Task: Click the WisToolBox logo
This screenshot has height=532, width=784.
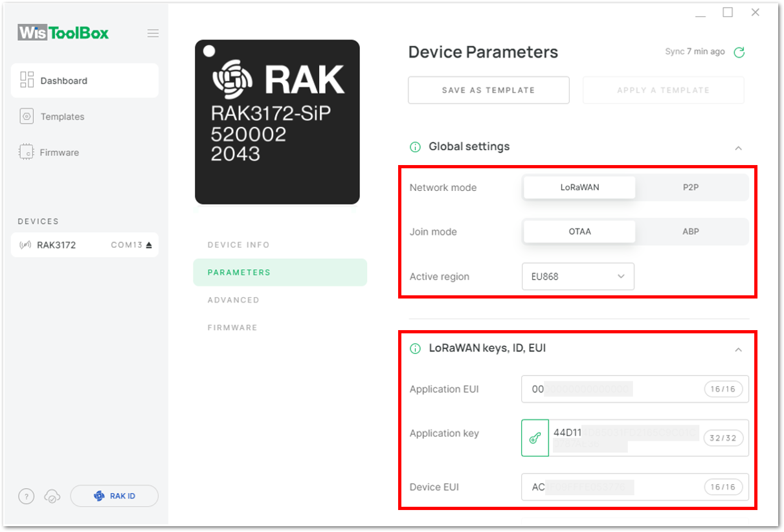Action: 63,32
